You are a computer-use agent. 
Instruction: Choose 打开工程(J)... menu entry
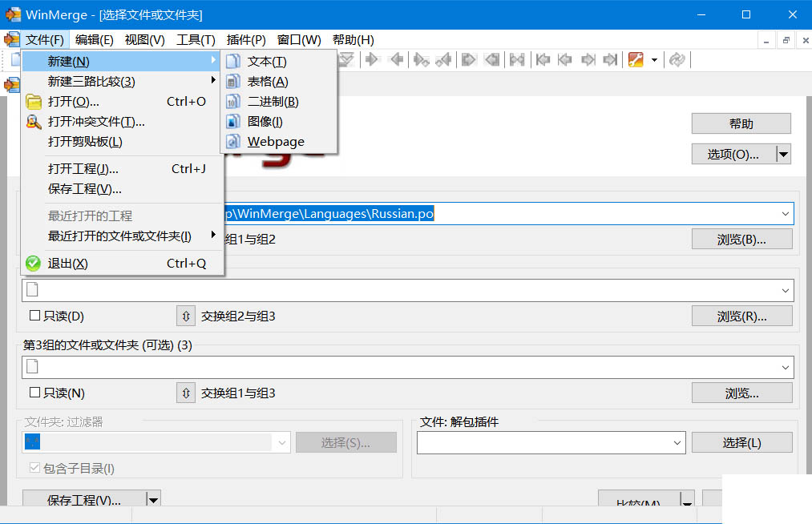(x=123, y=169)
